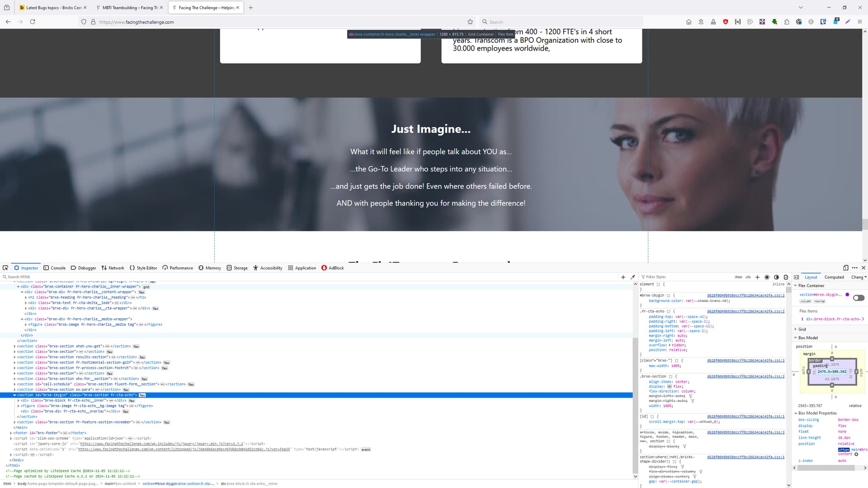Screen dimensions: 868x488
Task: Open responsive design mode icon
Action: [845, 268]
